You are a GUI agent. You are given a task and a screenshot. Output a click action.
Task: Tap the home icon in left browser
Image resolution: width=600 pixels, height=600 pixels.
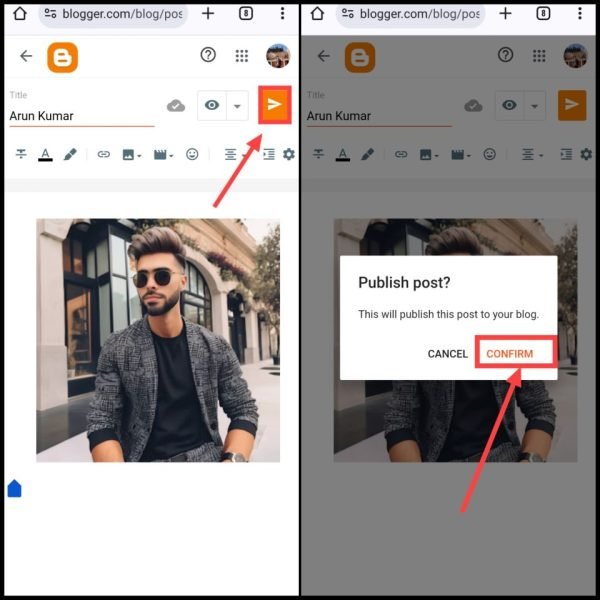click(x=20, y=14)
